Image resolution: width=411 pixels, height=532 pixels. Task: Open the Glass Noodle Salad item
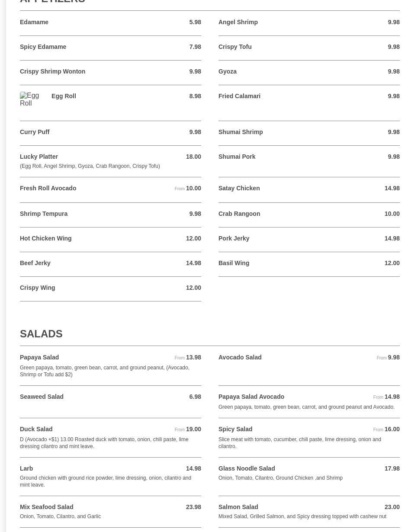(247, 468)
